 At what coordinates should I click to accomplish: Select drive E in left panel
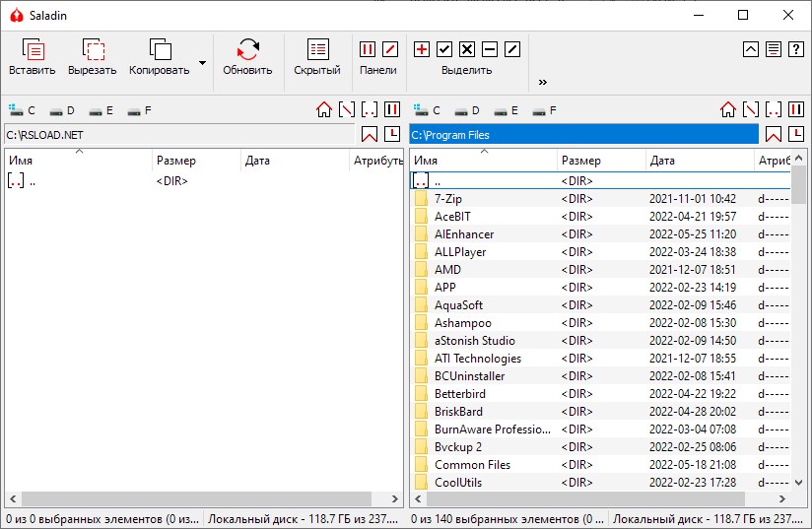click(x=101, y=110)
